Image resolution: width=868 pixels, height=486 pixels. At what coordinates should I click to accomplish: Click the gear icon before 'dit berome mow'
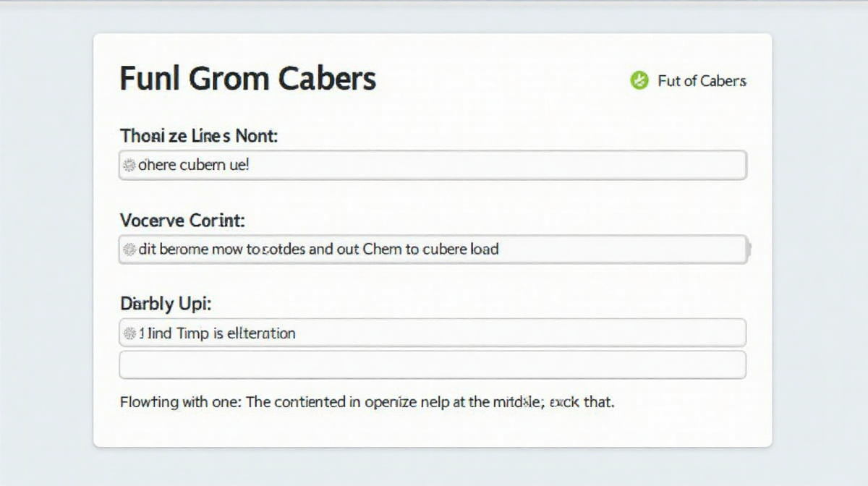pos(129,250)
